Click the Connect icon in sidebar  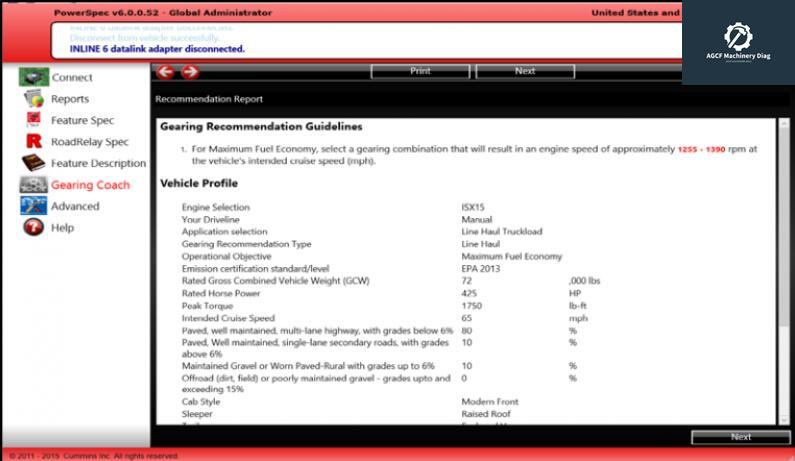point(33,77)
